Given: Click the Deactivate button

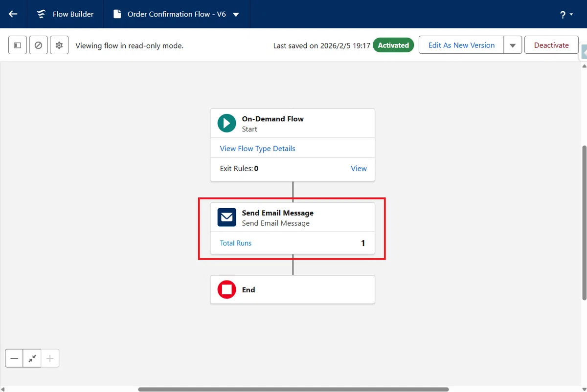Looking at the screenshot, I should pos(551,45).
